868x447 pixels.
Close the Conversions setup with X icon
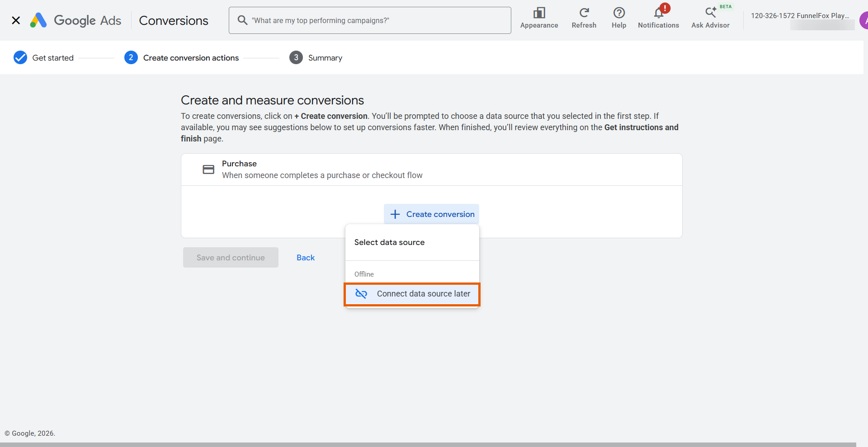(16, 20)
